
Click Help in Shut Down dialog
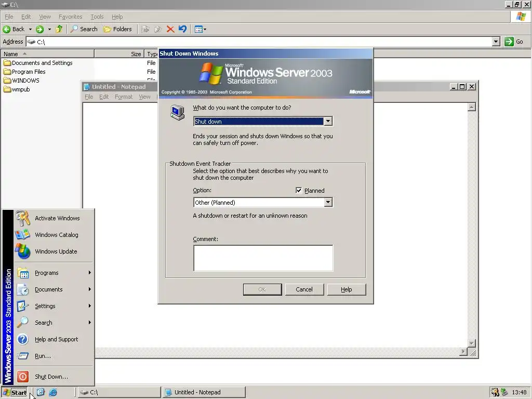click(347, 289)
